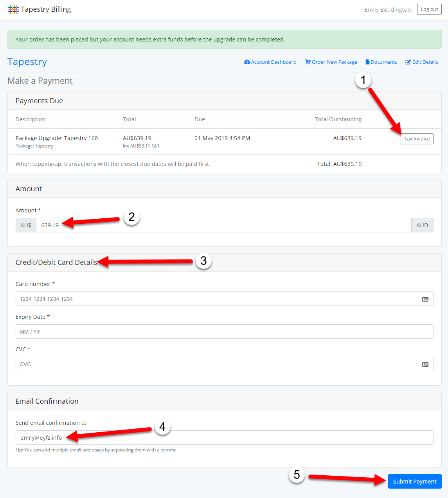Click into the Card number field
The image size is (448, 498).
point(217,299)
